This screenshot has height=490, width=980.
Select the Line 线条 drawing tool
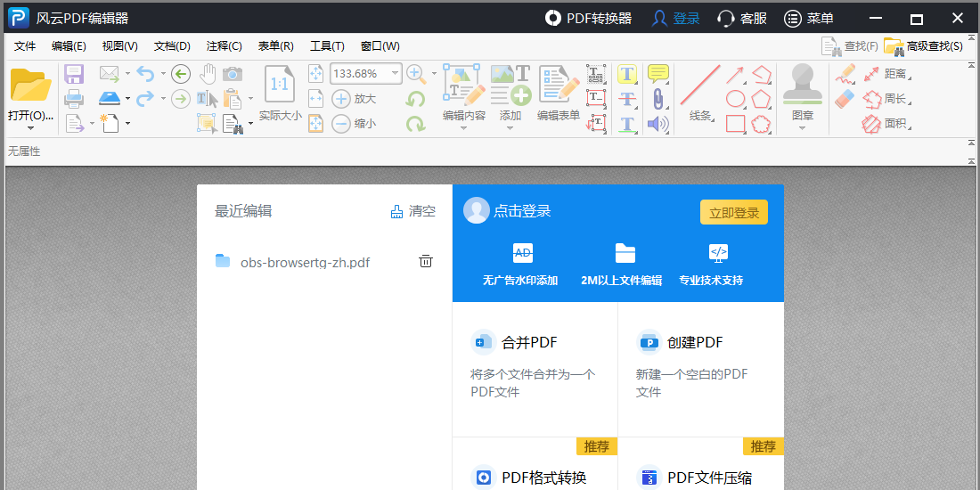coord(700,93)
